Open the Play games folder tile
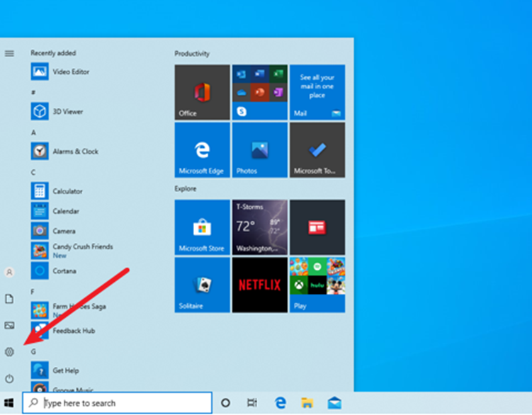The height and width of the screenshot is (415, 532). coord(317,285)
